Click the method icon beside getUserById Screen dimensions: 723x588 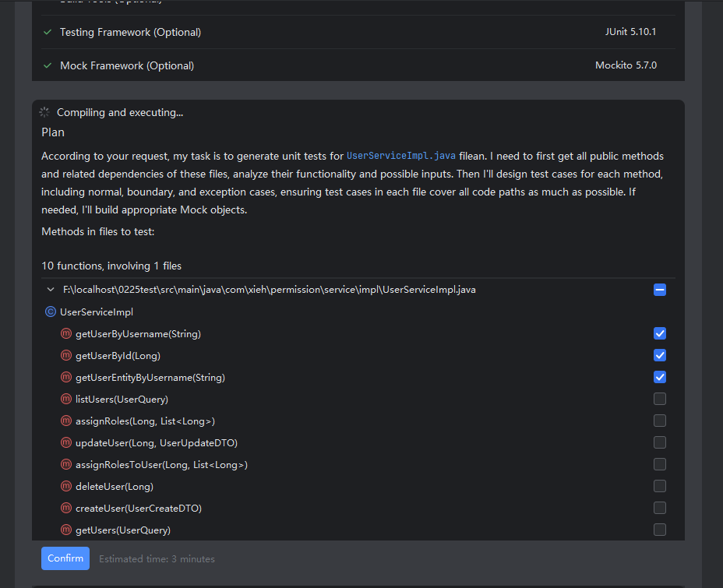(x=66, y=356)
